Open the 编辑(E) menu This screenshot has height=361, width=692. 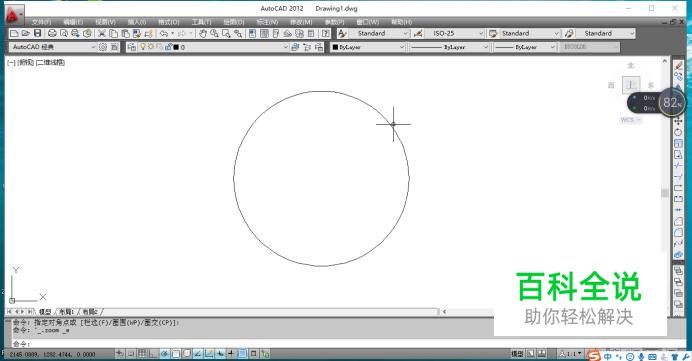[73, 22]
